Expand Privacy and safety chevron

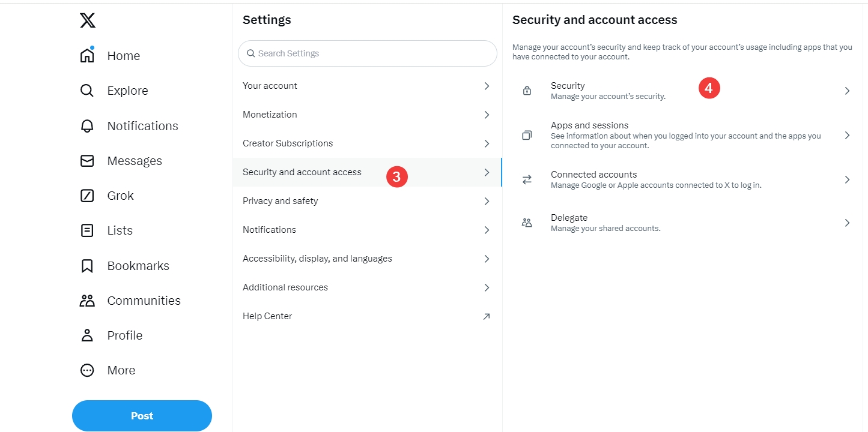(x=487, y=201)
